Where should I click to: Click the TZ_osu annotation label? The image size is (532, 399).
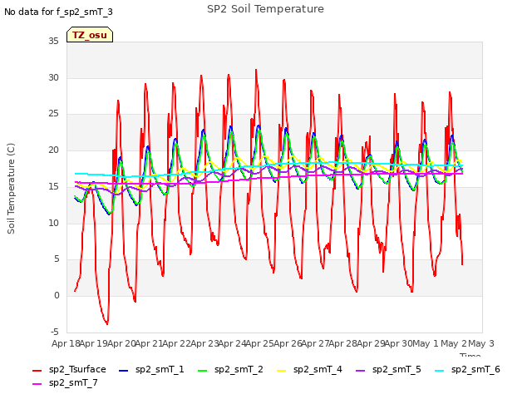click(90, 35)
